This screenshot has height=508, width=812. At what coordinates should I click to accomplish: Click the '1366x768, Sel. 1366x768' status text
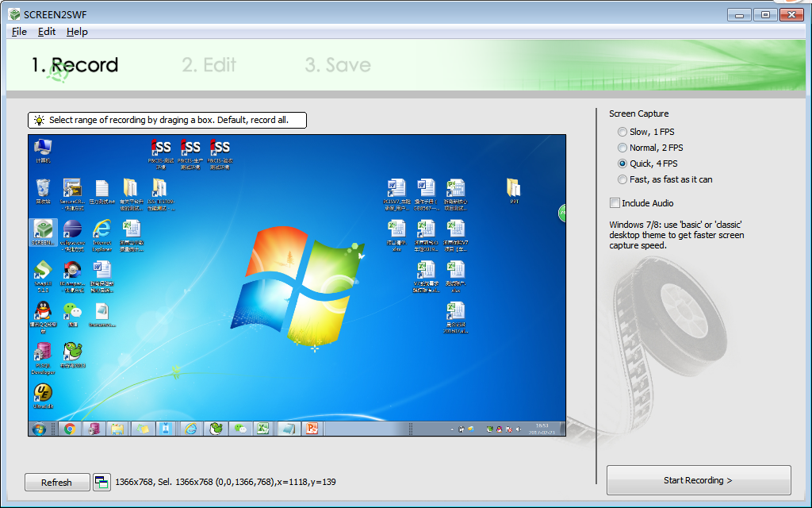point(225,482)
